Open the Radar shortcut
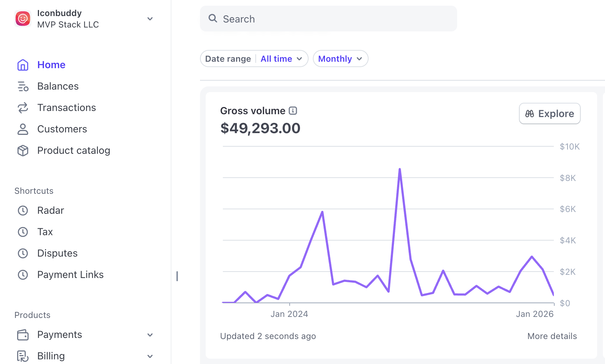Viewport: 605px width, 364px height. click(x=51, y=211)
